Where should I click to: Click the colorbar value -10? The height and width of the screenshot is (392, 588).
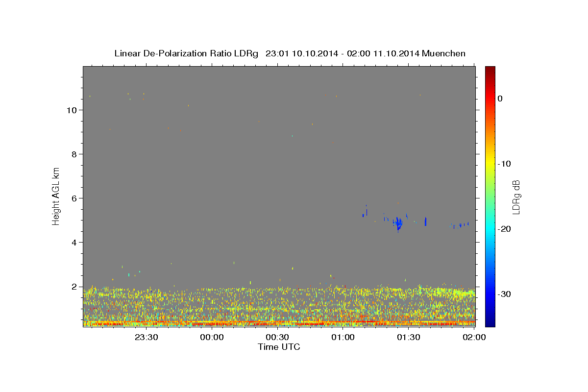504,164
